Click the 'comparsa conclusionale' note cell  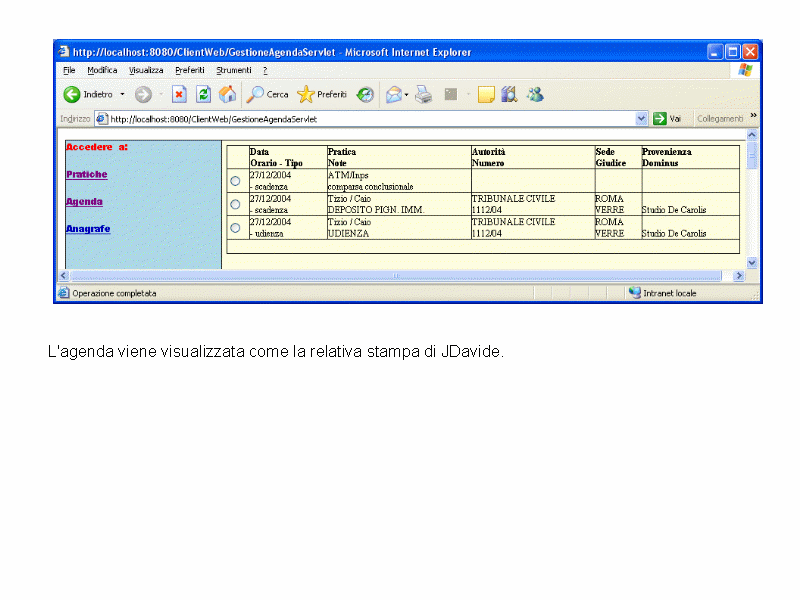[370, 187]
